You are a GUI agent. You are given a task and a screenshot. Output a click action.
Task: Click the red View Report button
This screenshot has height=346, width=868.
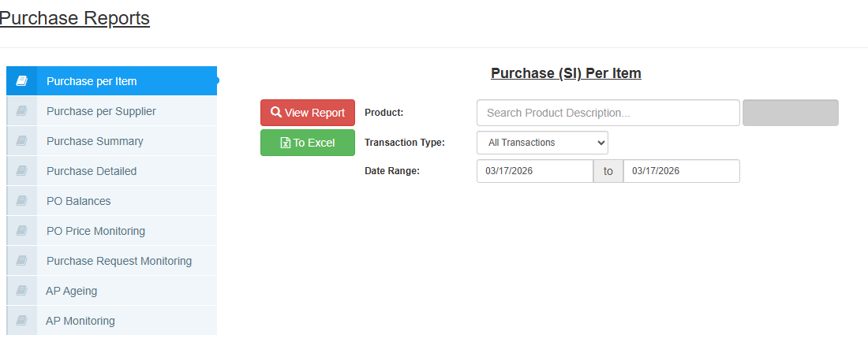click(x=308, y=113)
